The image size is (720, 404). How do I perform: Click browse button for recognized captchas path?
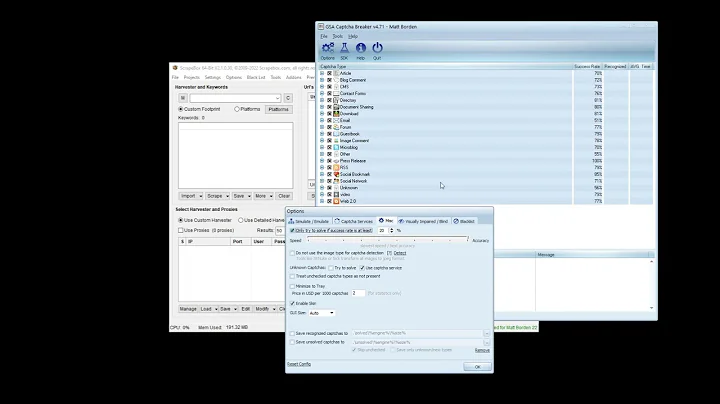point(486,333)
